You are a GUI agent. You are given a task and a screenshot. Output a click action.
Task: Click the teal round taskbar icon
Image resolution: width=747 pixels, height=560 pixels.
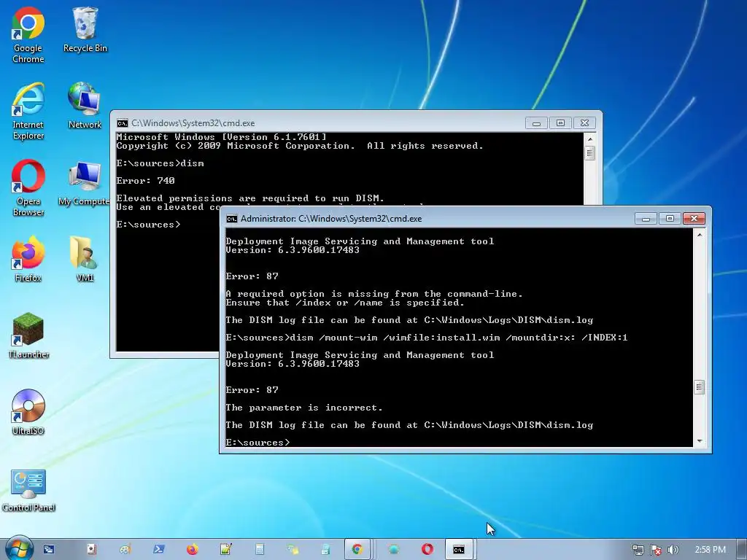click(393, 550)
